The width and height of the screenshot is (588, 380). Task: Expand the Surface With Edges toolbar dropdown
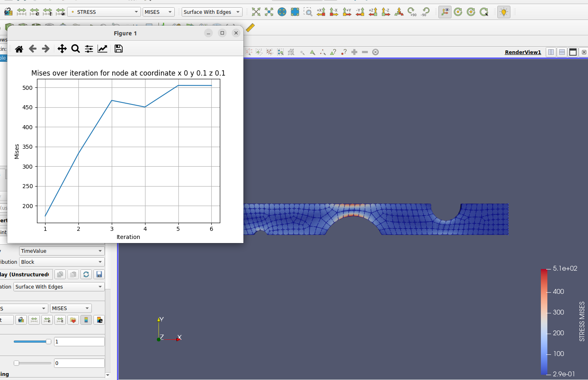point(211,12)
